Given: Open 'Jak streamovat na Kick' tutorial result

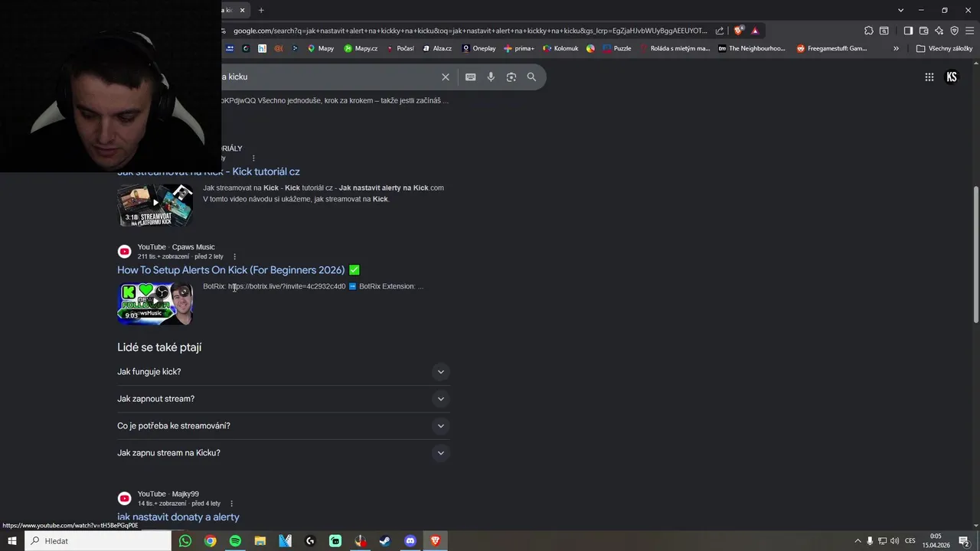Looking at the screenshot, I should tap(208, 171).
